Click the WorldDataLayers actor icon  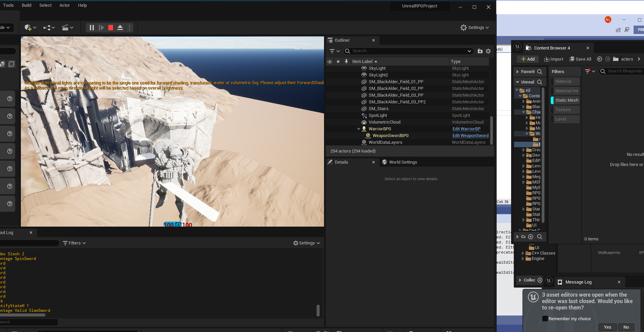point(364,142)
